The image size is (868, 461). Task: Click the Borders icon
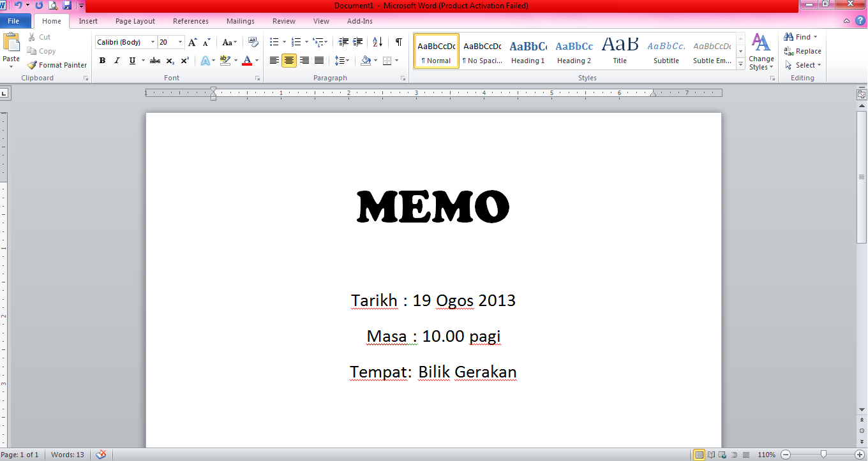coord(387,61)
